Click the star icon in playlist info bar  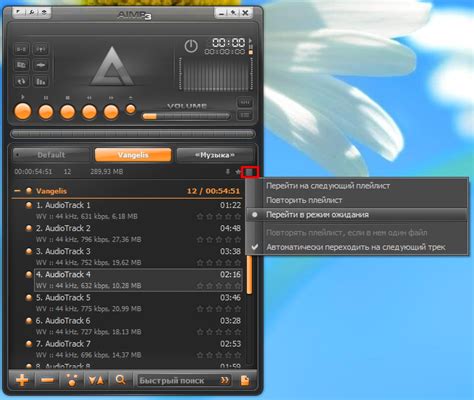coord(238,172)
